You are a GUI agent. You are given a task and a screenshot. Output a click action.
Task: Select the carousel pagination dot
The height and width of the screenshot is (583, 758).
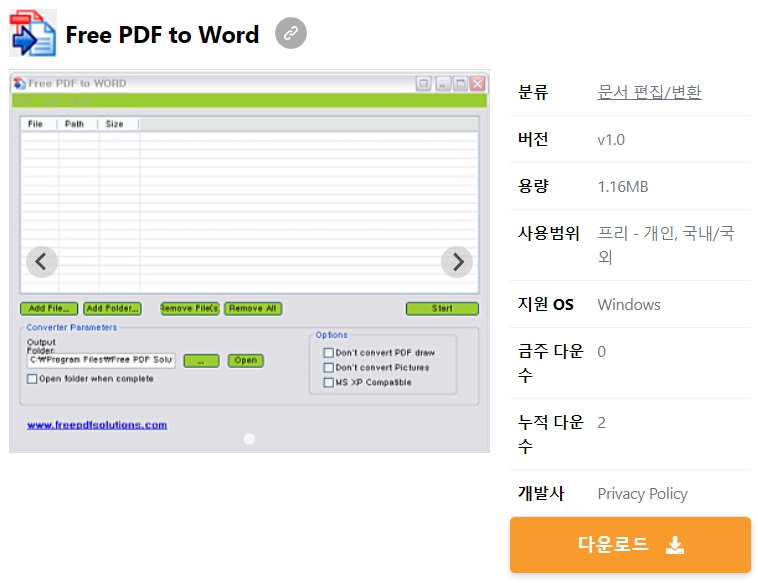pyautogui.click(x=249, y=439)
